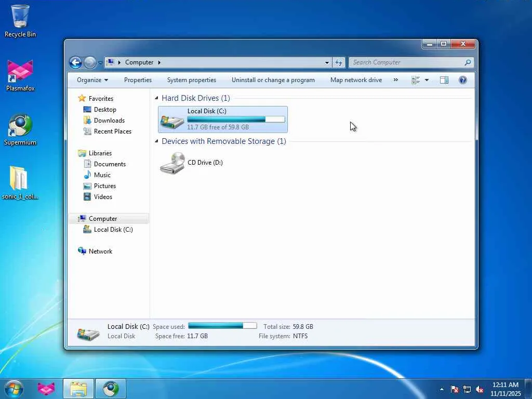This screenshot has width=532, height=399.
Task: Click the Show desktop strip
Action: click(528, 389)
